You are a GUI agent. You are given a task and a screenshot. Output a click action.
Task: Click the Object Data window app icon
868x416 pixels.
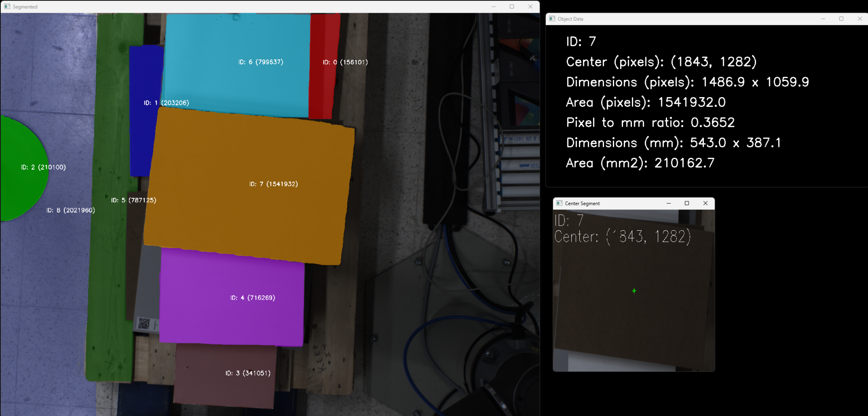(552, 19)
